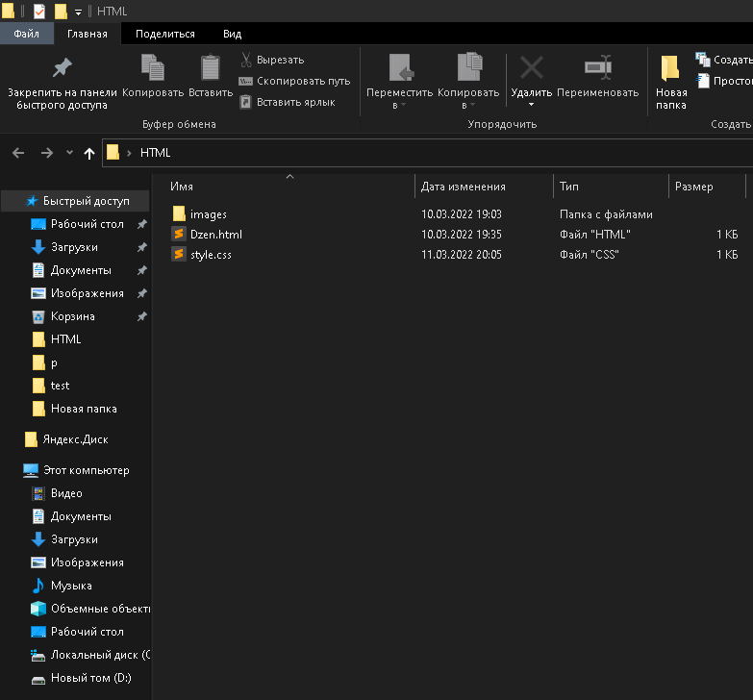The width and height of the screenshot is (753, 700).
Task: Open Корзина in the sidebar
Action: click(72, 316)
